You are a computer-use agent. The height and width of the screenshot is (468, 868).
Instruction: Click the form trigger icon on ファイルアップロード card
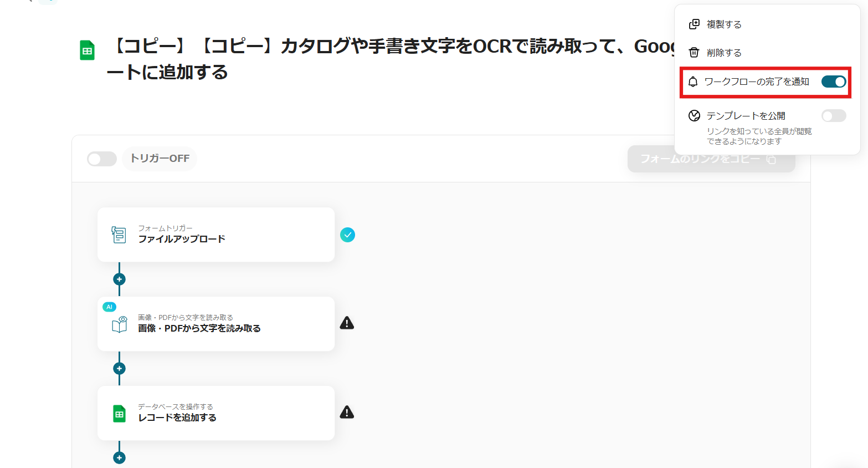coord(119,235)
